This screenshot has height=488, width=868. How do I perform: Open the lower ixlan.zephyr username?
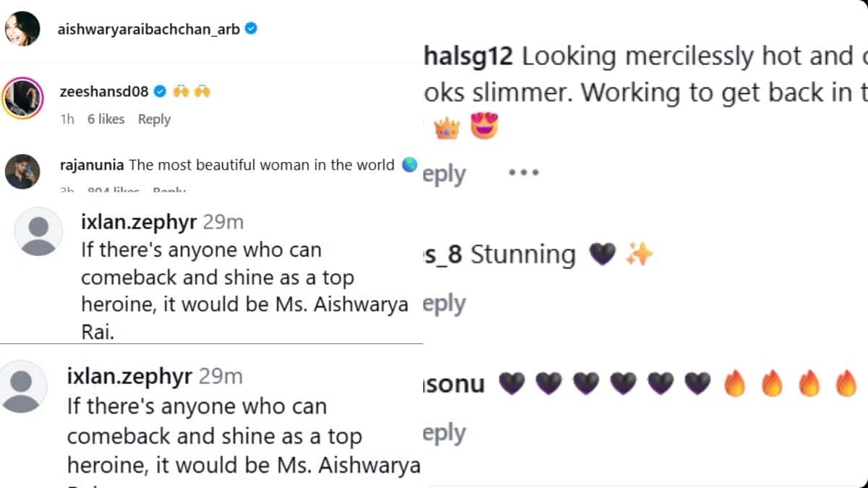tap(129, 376)
